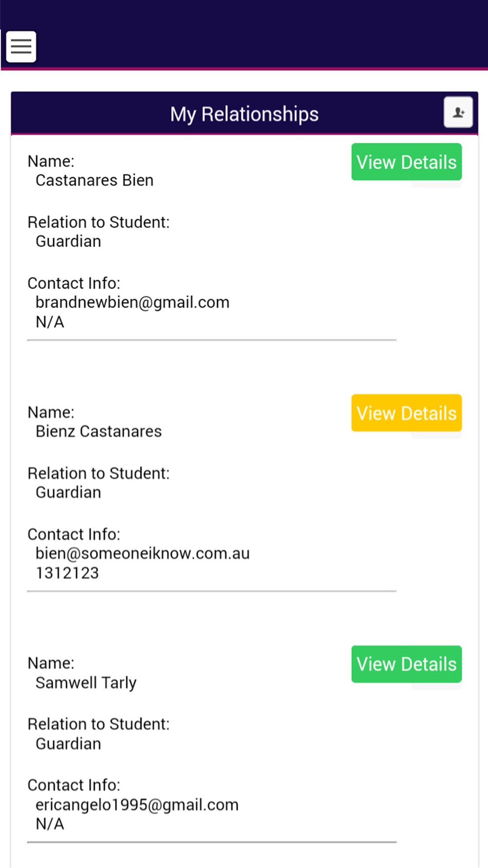Screen dimensions: 488x868
Task: Tap Guardian relation under Samwell Tarly
Action: click(68, 744)
